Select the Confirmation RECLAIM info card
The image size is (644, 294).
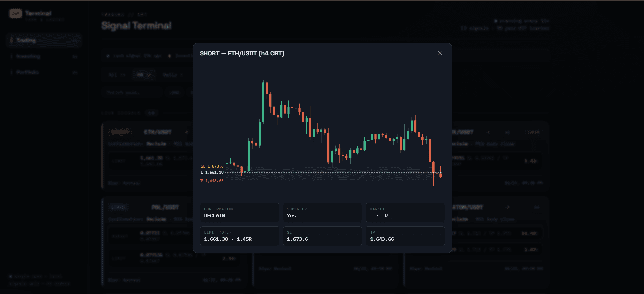(240, 213)
